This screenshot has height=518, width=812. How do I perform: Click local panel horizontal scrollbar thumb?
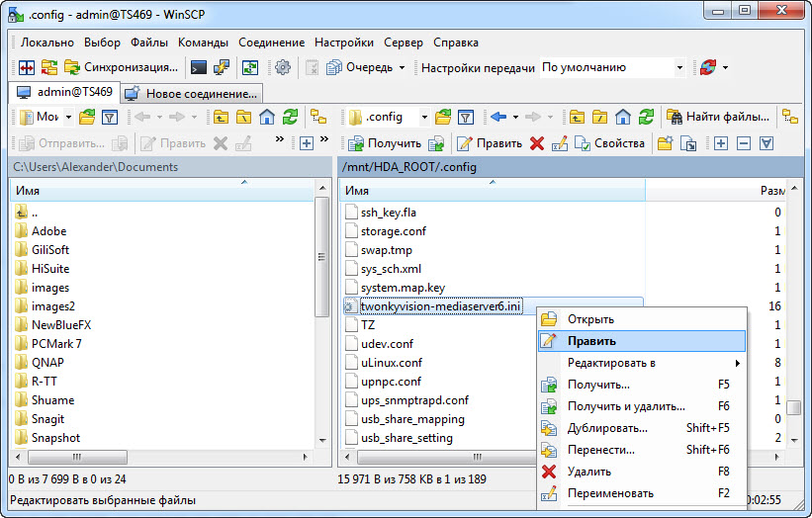point(77,457)
